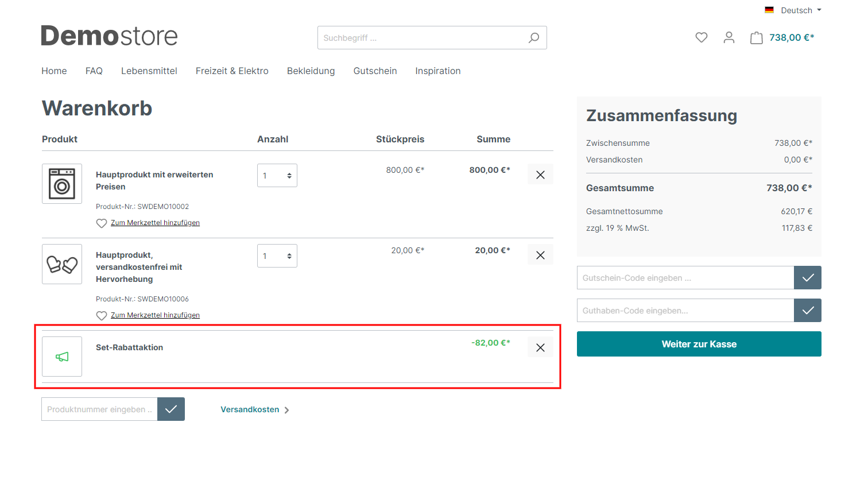868x484 pixels.
Task: Click Weiter zur Kasse button
Action: point(699,344)
